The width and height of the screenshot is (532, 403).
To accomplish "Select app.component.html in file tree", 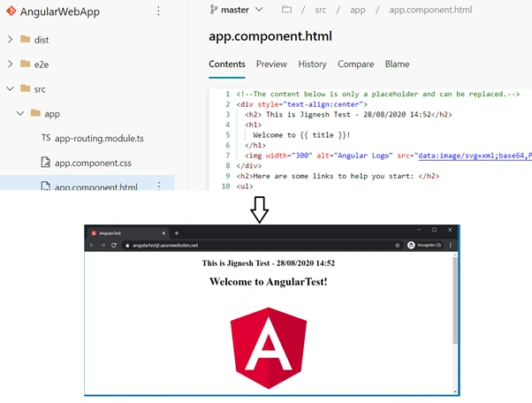I will tap(87, 185).
